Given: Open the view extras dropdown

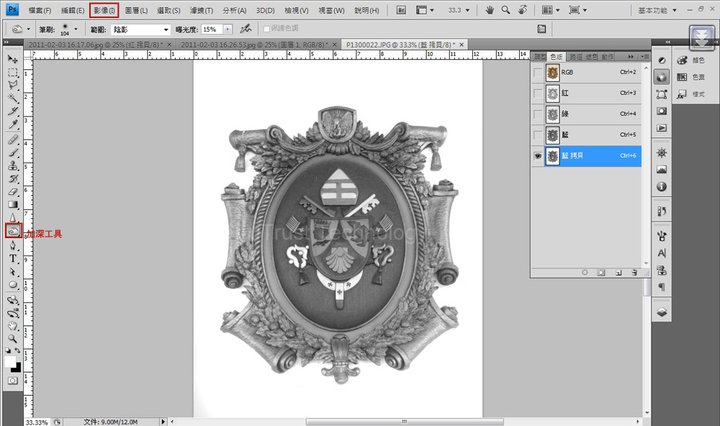Looking at the screenshot, I should (x=425, y=10).
